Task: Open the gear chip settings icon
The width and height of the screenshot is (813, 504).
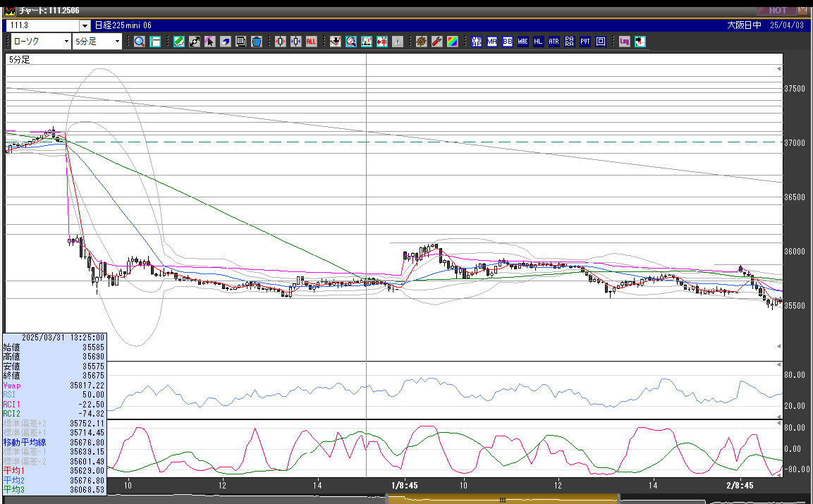Action: [x=422, y=42]
